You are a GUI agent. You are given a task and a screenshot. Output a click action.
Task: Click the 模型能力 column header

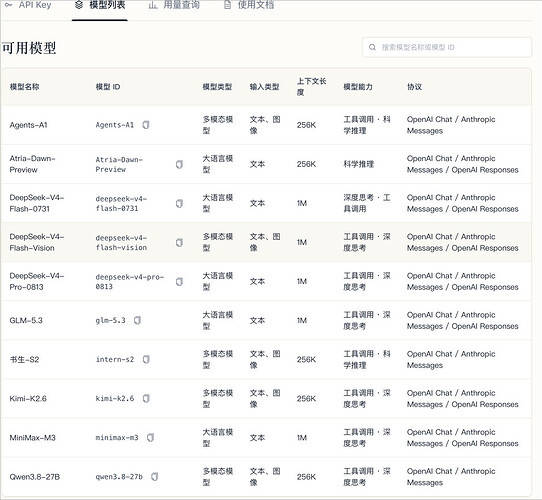358,87
